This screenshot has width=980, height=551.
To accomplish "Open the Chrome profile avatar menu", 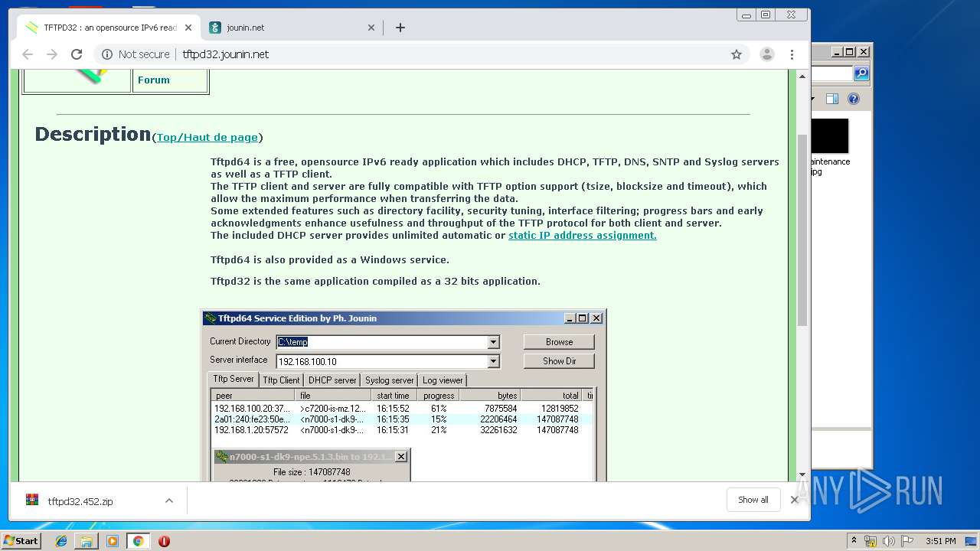I will tap(766, 54).
